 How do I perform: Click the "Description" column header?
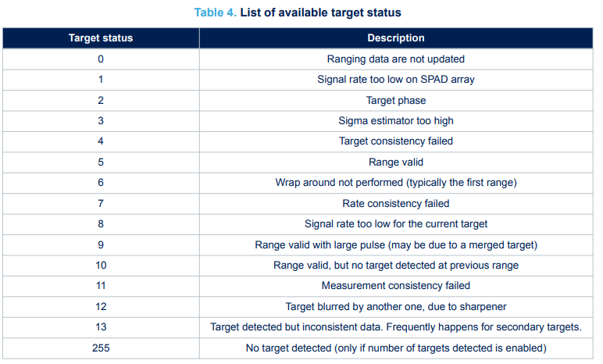click(396, 38)
